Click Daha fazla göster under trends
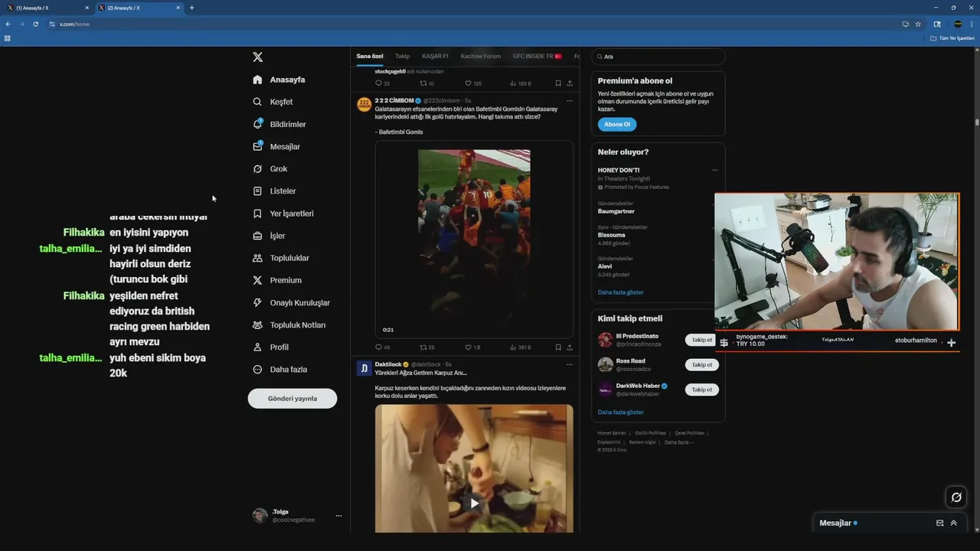980x551 pixels. point(621,292)
